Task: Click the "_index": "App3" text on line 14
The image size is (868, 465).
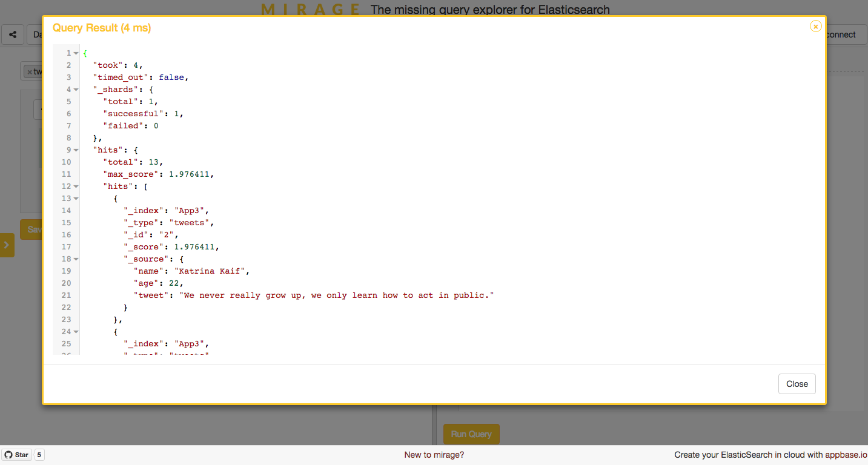Action: point(167,211)
